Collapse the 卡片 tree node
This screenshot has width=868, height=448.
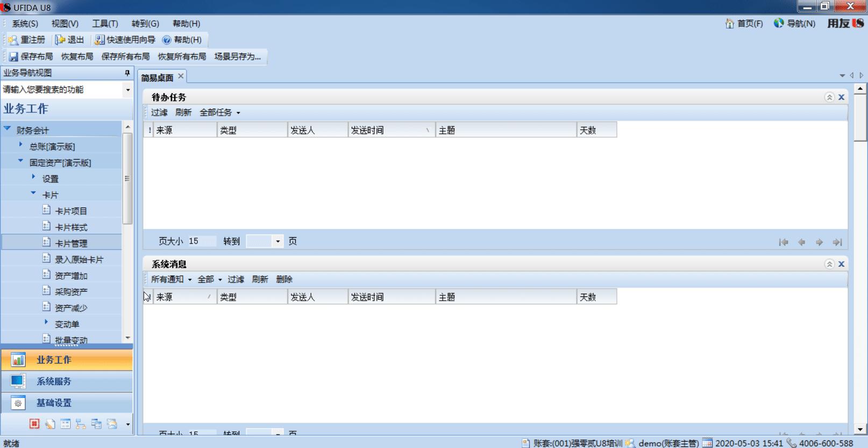(x=33, y=193)
